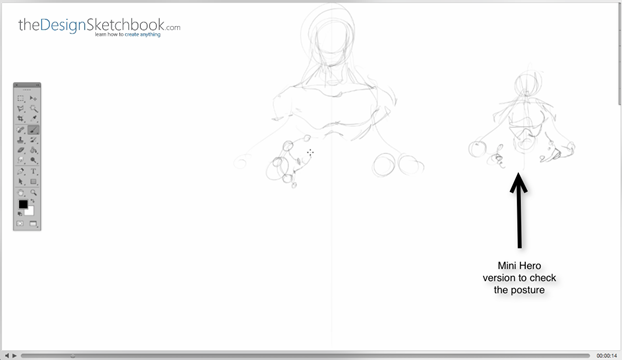Click the video progress slider handle
The width and height of the screenshot is (622, 360).
(x=73, y=356)
